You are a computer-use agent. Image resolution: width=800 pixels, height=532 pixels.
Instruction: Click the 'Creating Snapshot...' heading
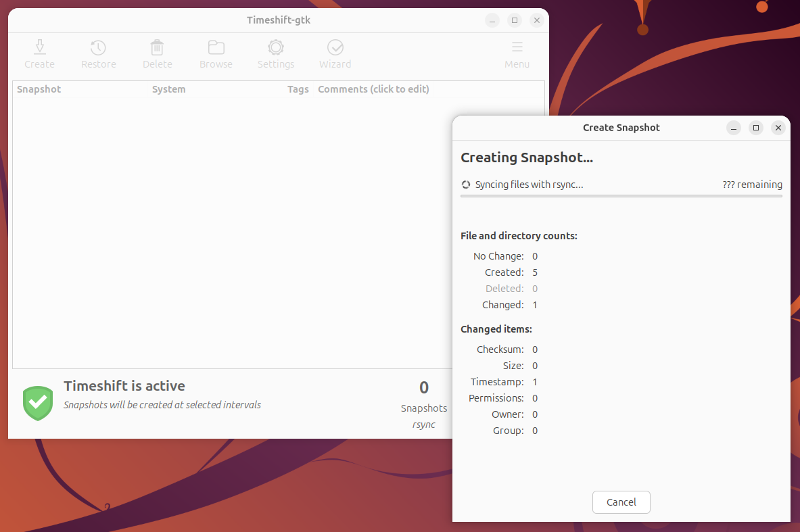tap(527, 158)
